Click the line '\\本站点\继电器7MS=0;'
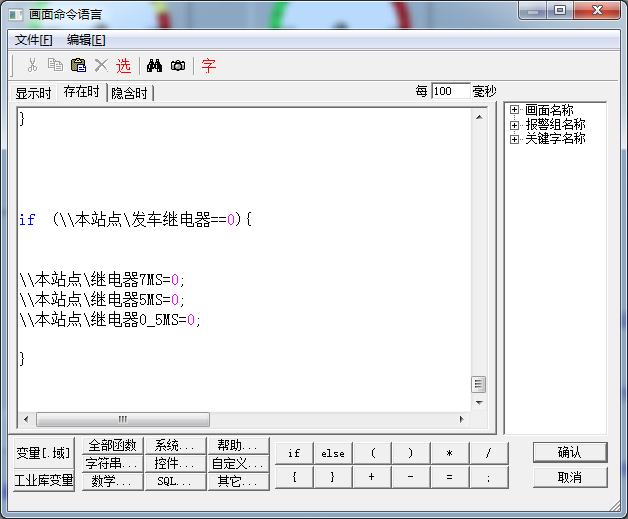The height and width of the screenshot is (519, 628). tap(102, 280)
